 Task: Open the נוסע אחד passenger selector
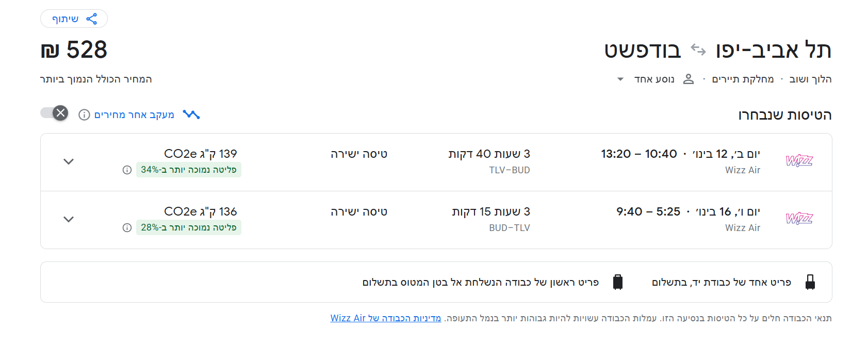653,79
